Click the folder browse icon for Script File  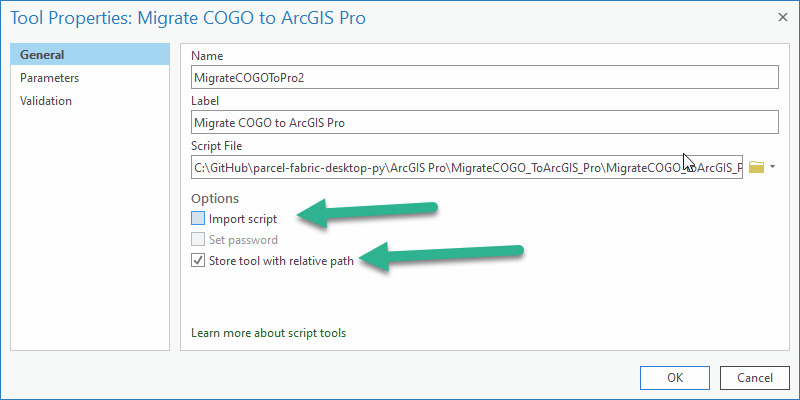(756, 167)
